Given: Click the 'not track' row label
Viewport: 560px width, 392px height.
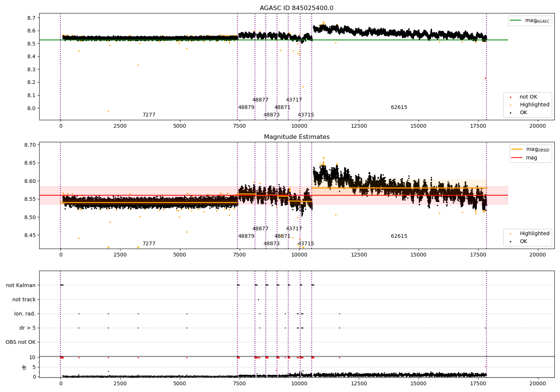Looking at the screenshot, I should (24, 300).
